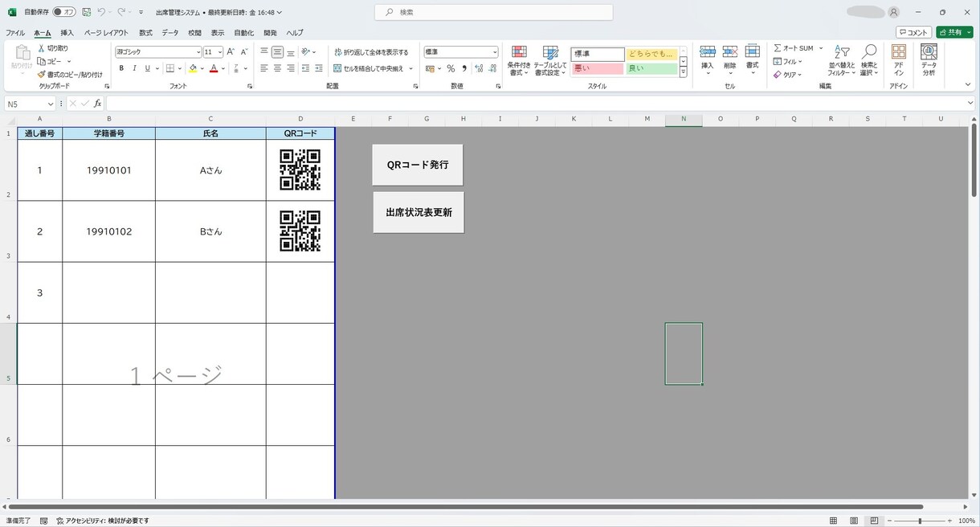
Task: Click the Save icon in title bar
Action: coord(86,12)
